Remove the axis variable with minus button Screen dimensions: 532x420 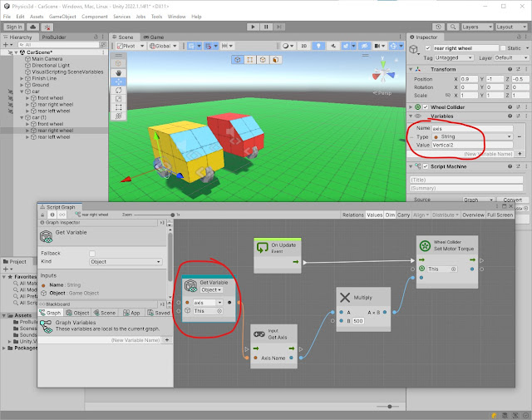520,137
